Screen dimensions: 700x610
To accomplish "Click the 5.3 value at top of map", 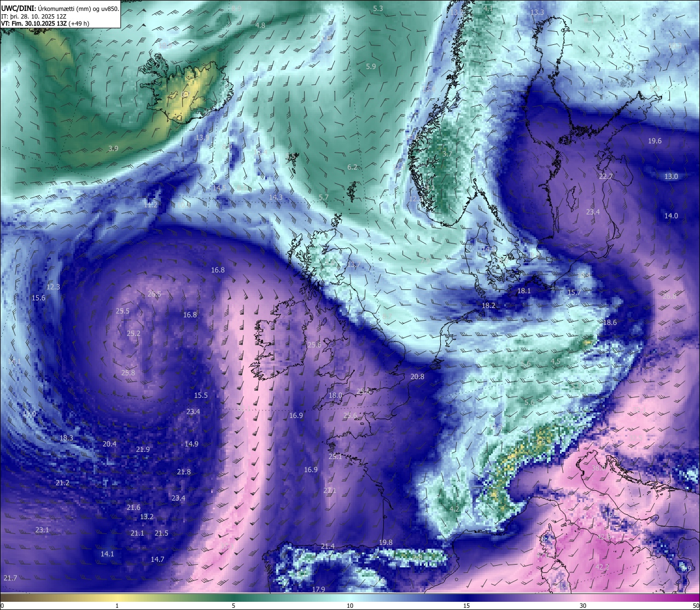I will click(378, 9).
